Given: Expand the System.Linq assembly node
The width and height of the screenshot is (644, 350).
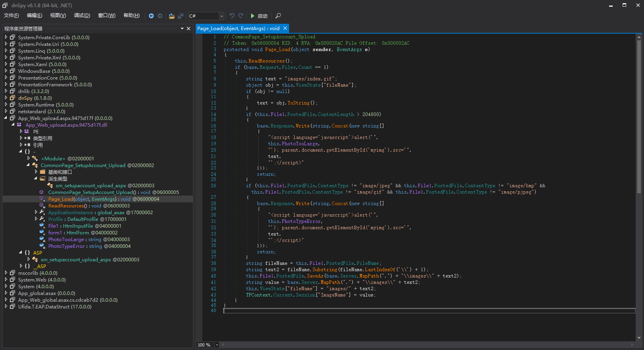Looking at the screenshot, I should click(x=6, y=51).
